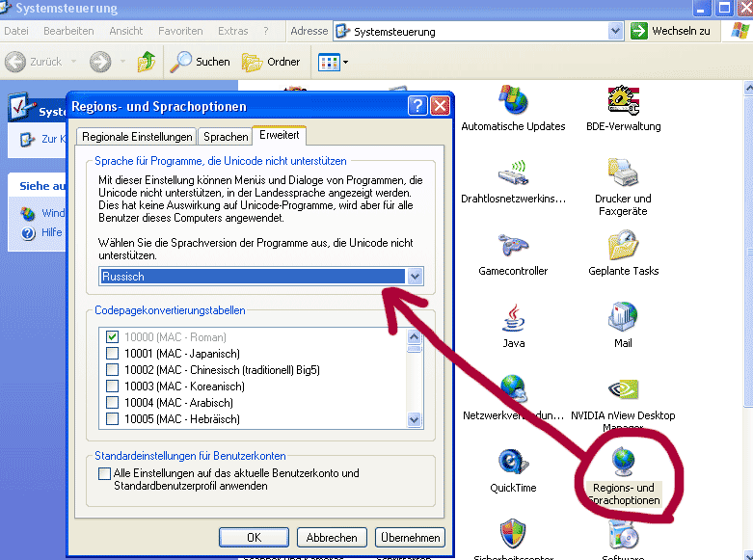Image resolution: width=753 pixels, height=560 pixels.
Task: Click the Wechseln zu button
Action: click(670, 31)
